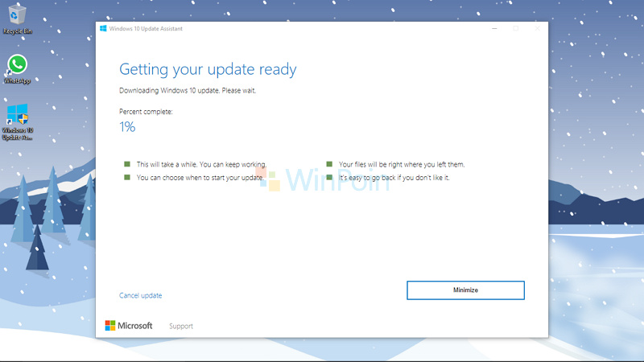This screenshot has width=644, height=362.
Task: Click "Downloading Windows 10 update. Please wait." text
Action: [x=188, y=90]
